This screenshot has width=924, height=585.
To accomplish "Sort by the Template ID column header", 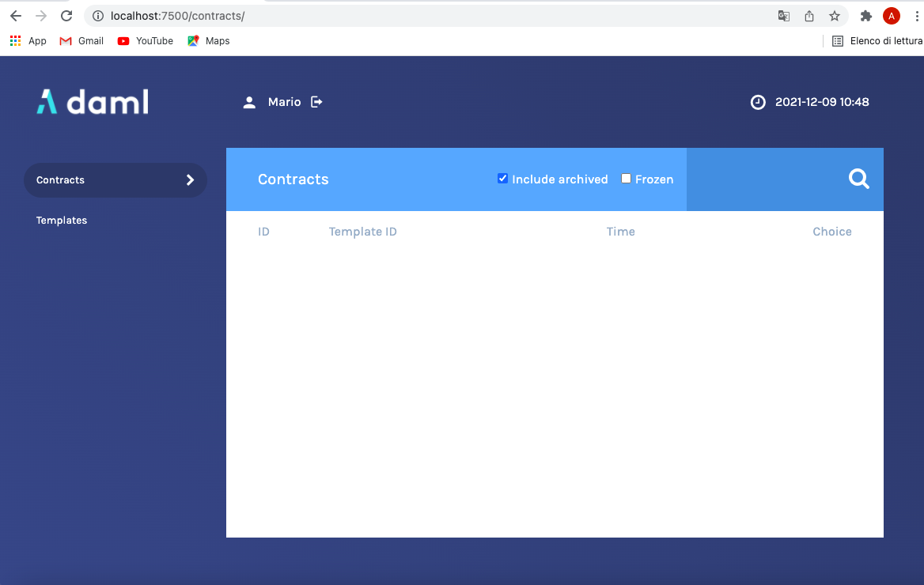I will 363,232.
